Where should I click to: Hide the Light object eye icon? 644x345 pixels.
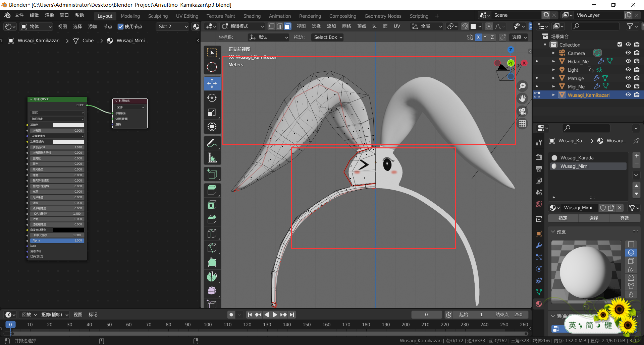(x=628, y=70)
